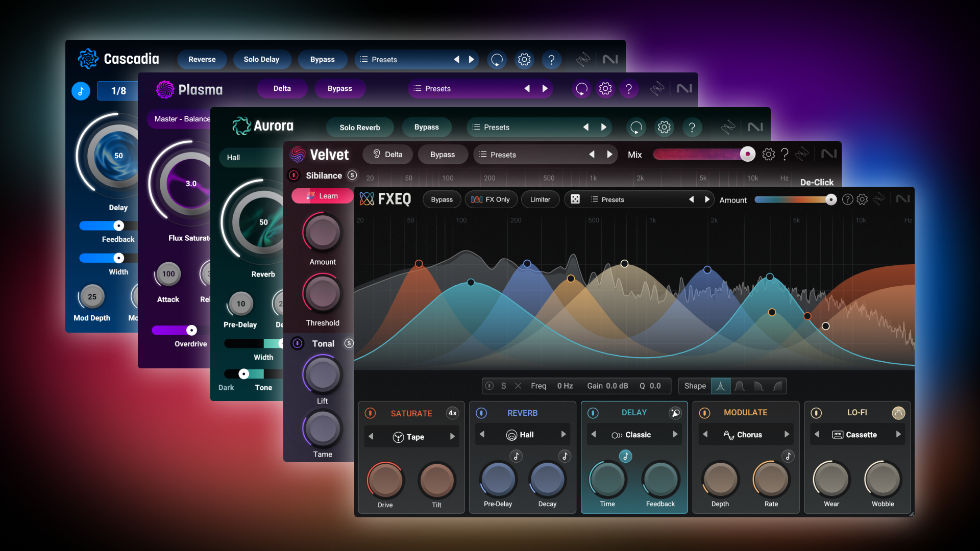This screenshot has height=551, width=980.
Task: Open Aurora settings gear icon
Action: click(x=664, y=127)
